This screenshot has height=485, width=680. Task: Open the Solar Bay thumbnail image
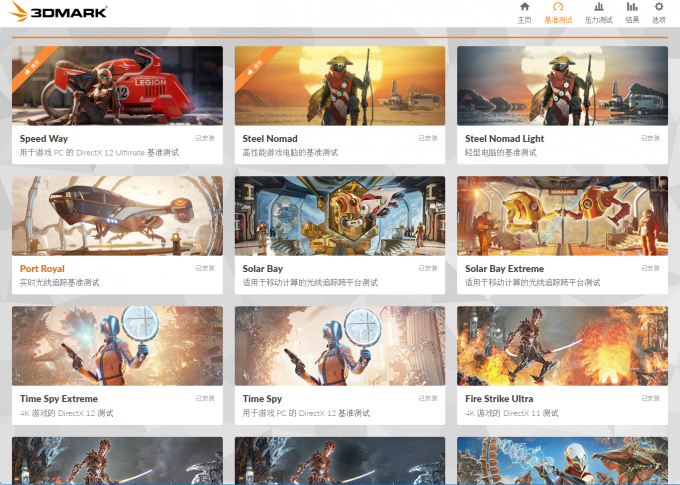click(340, 216)
